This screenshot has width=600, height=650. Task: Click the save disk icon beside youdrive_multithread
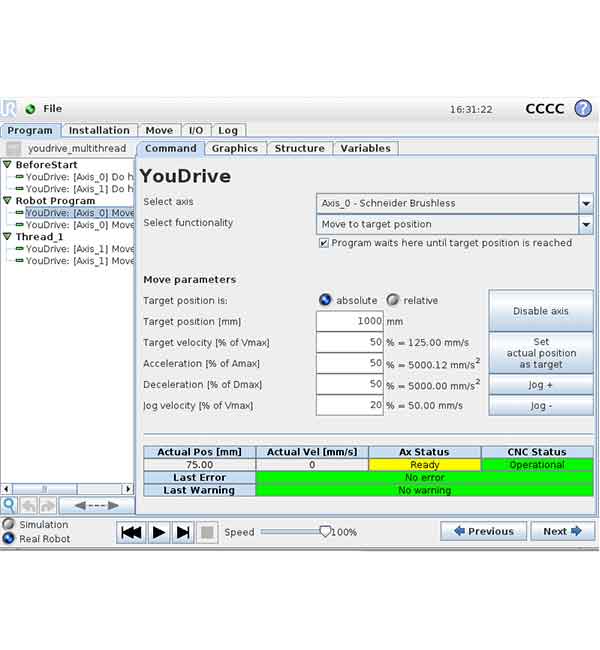click(x=13, y=148)
